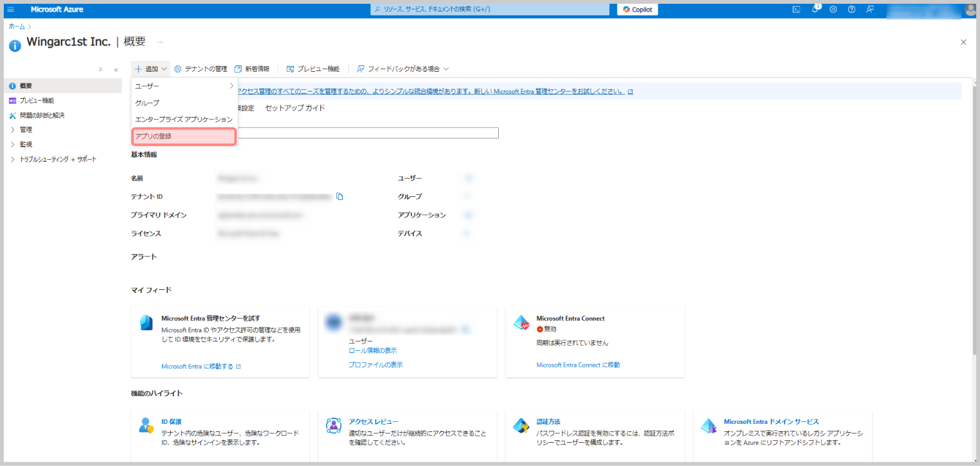Open the 追加 dropdown
Image resolution: width=980 pixels, height=466 pixels.
point(151,69)
